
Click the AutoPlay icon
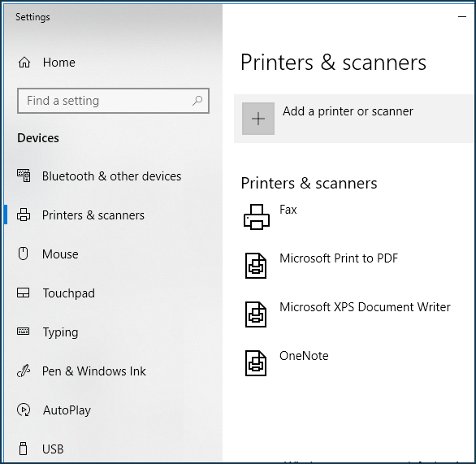24,410
